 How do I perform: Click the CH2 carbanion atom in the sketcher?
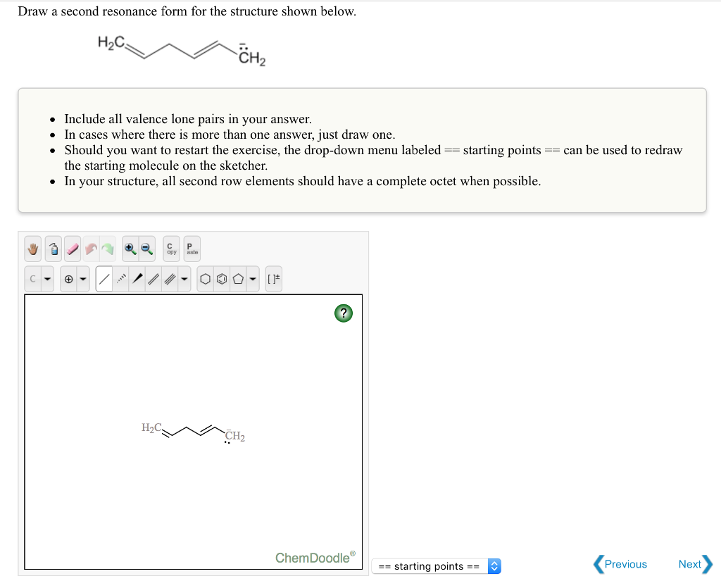pyautogui.click(x=235, y=436)
